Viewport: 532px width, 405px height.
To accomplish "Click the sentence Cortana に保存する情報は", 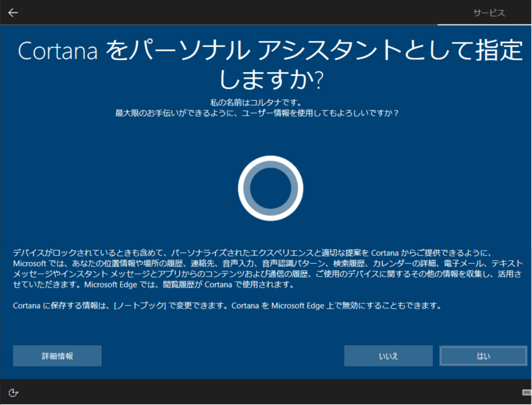I will (x=228, y=306).
